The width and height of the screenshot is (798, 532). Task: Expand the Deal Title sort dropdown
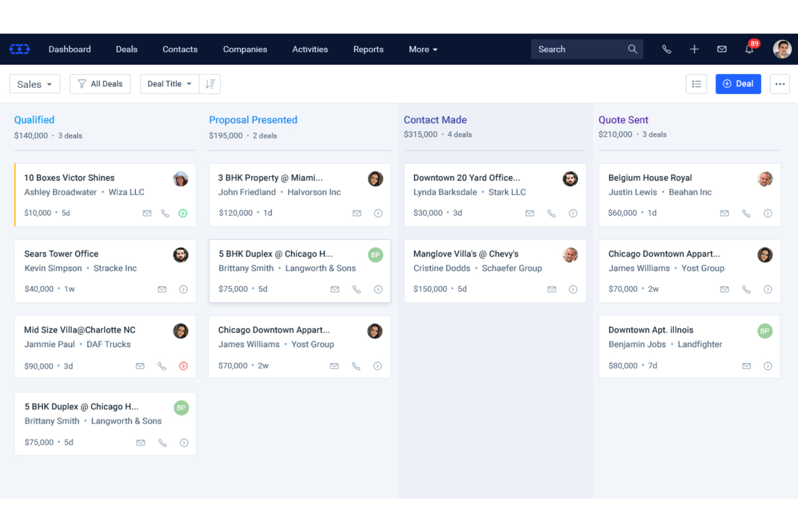click(169, 84)
